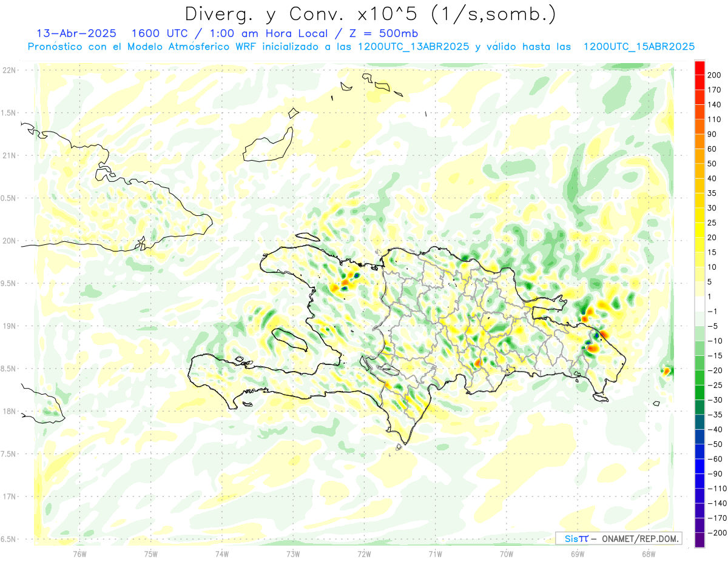Click the '9.5N' latitude label
The image size is (728, 562).
(x=9, y=283)
